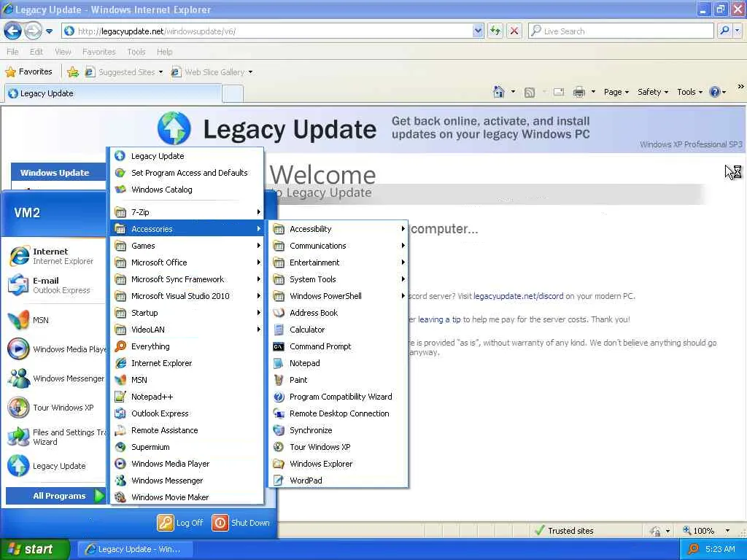Follow the leaving a tip link
The height and width of the screenshot is (560, 747).
(439, 319)
